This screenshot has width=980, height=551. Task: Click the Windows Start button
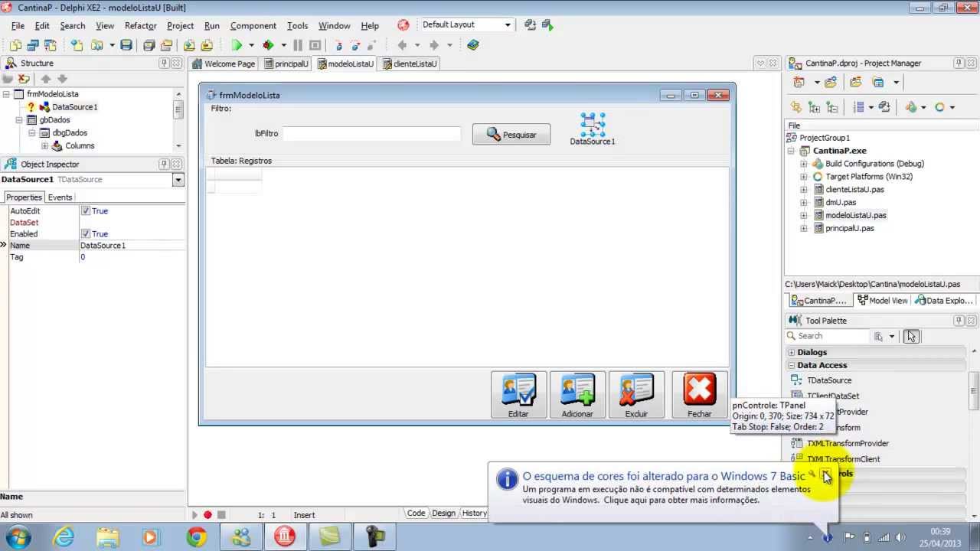(x=18, y=536)
